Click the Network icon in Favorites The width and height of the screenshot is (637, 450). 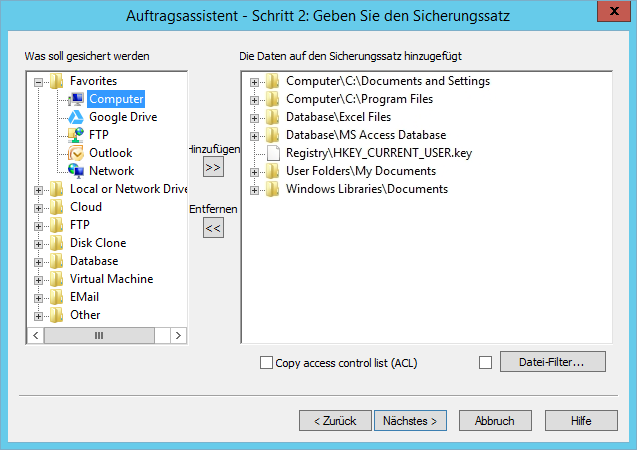pos(76,171)
